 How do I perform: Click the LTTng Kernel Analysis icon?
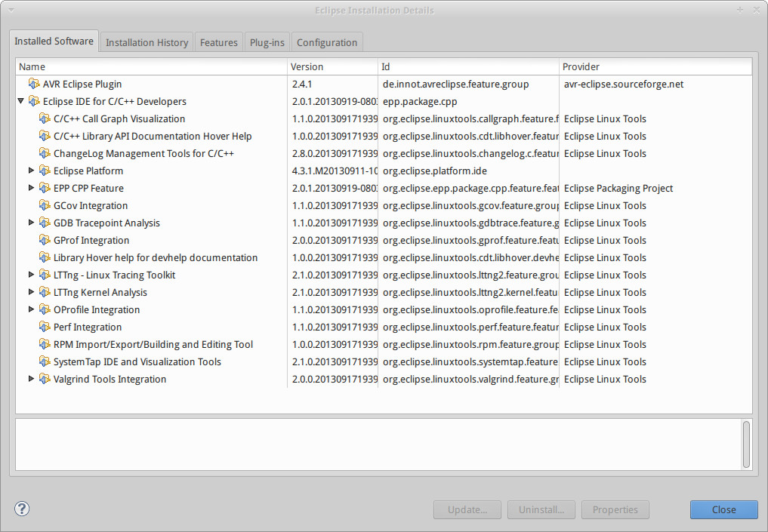(x=45, y=293)
